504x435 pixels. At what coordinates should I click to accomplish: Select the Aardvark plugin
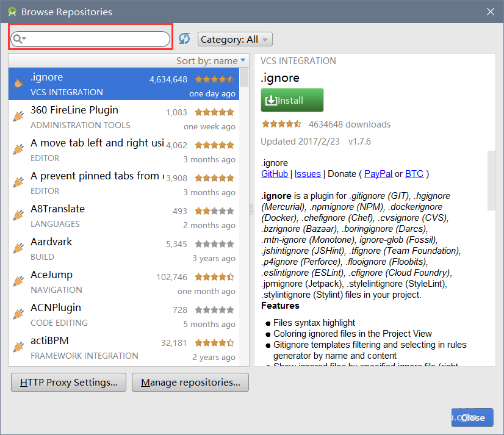(124, 249)
